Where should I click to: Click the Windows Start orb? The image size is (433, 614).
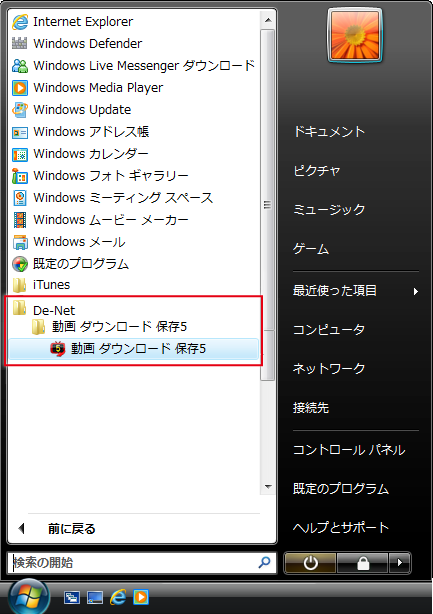pos(29,596)
